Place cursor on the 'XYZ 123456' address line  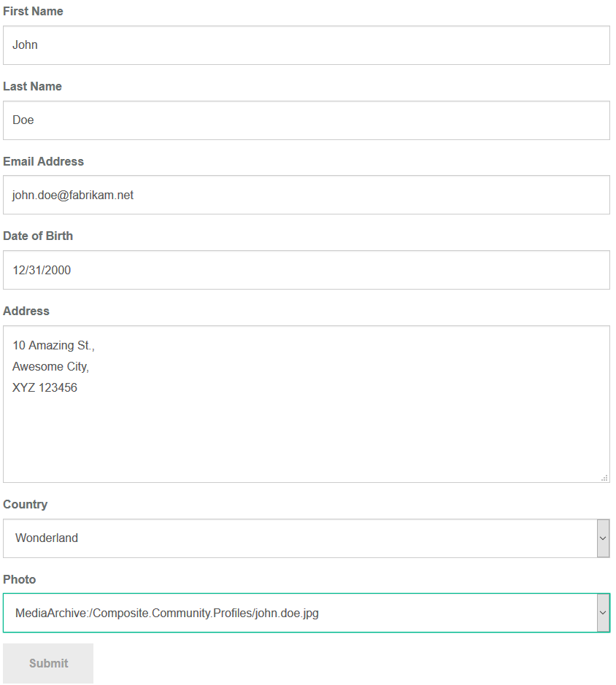coord(45,387)
